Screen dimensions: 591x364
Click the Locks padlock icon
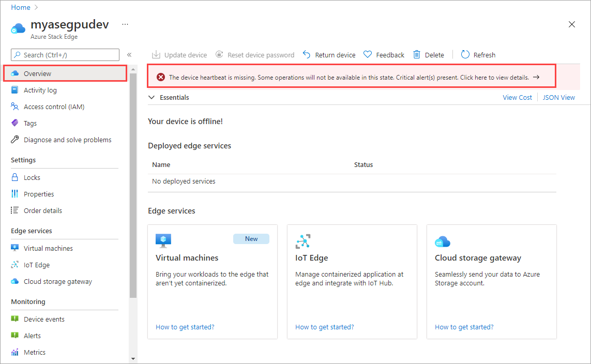(14, 177)
